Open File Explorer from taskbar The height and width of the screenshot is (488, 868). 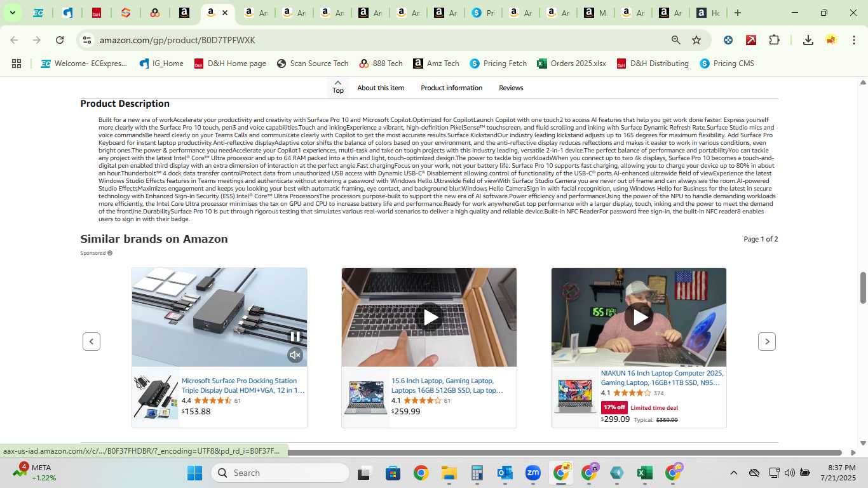pyautogui.click(x=449, y=473)
